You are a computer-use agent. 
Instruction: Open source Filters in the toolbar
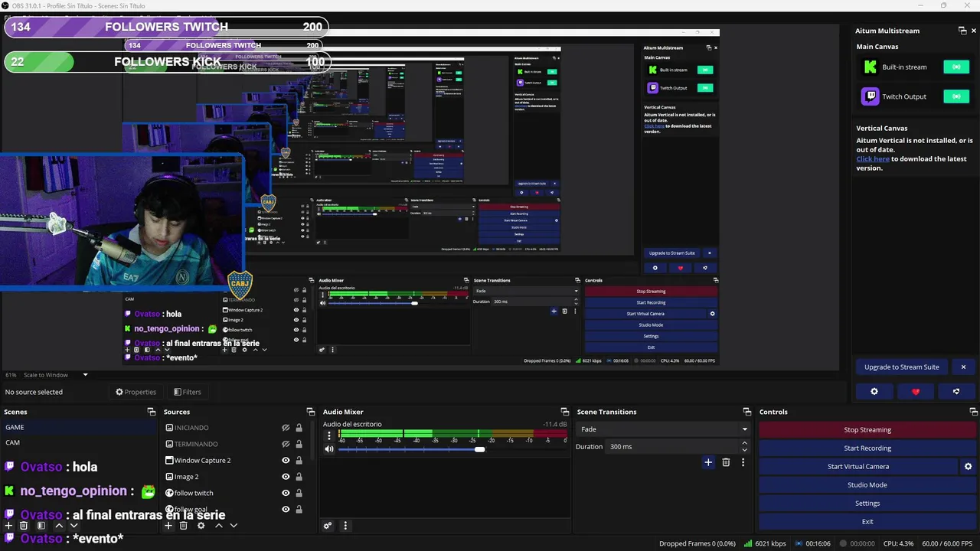coord(187,392)
